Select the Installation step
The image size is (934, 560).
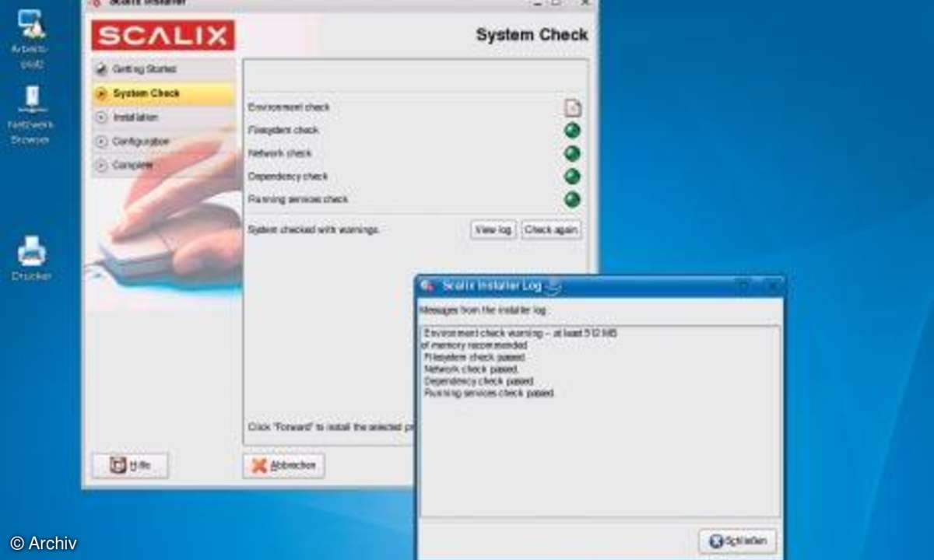pos(162,117)
